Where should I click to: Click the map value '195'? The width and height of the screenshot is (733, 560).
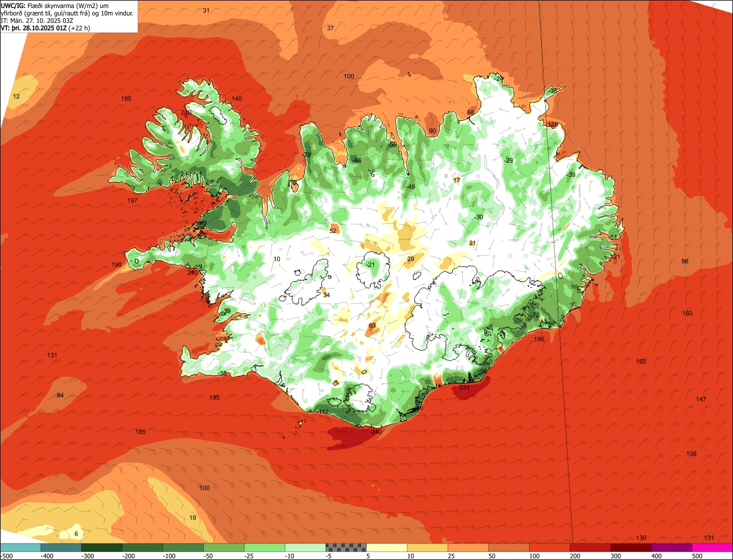click(215, 397)
